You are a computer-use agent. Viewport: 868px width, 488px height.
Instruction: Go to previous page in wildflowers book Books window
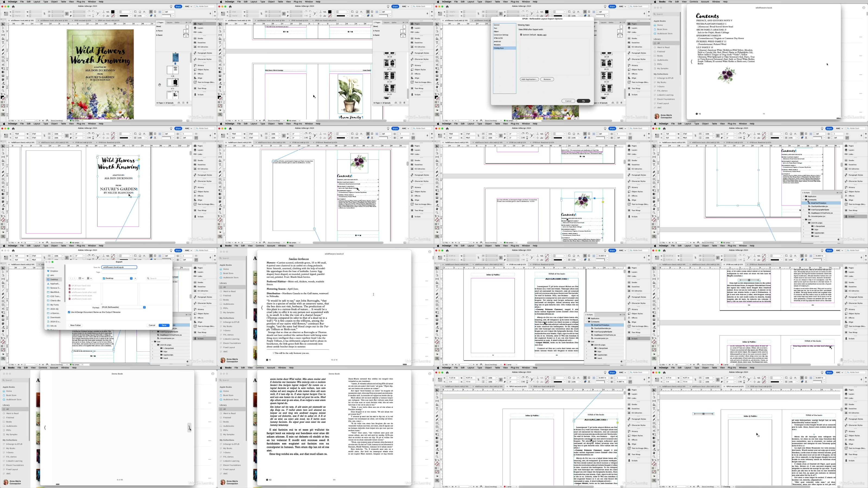(691, 62)
